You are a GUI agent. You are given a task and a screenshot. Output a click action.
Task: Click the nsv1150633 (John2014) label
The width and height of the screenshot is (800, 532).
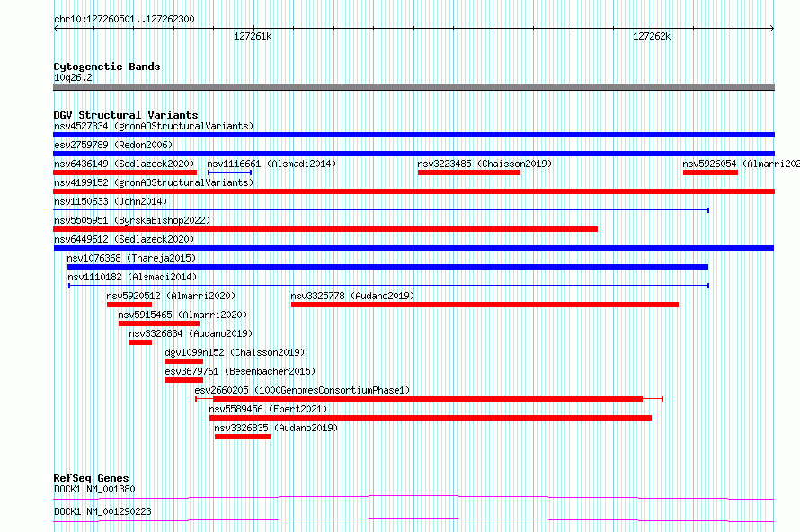point(111,201)
